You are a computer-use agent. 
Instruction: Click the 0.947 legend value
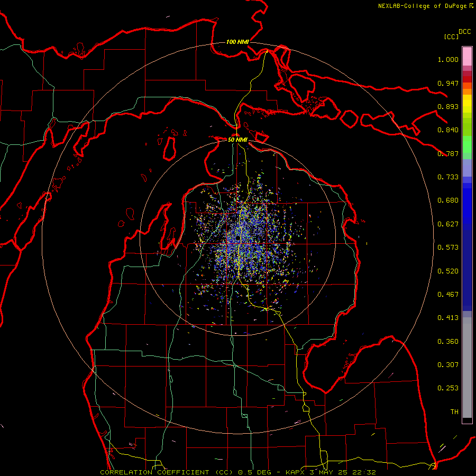(448, 83)
